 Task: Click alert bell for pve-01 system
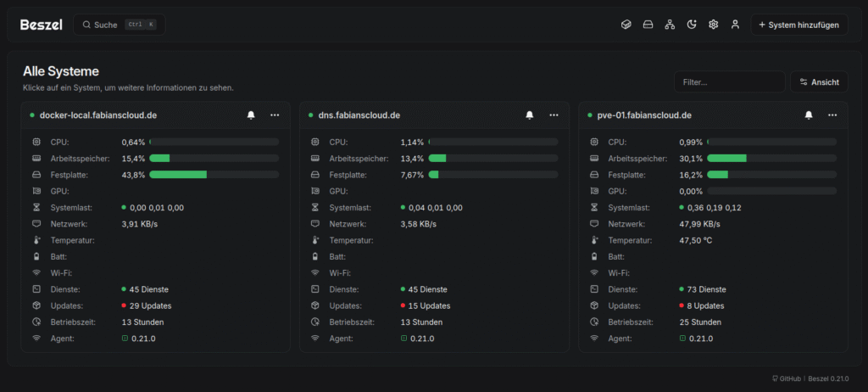point(809,115)
